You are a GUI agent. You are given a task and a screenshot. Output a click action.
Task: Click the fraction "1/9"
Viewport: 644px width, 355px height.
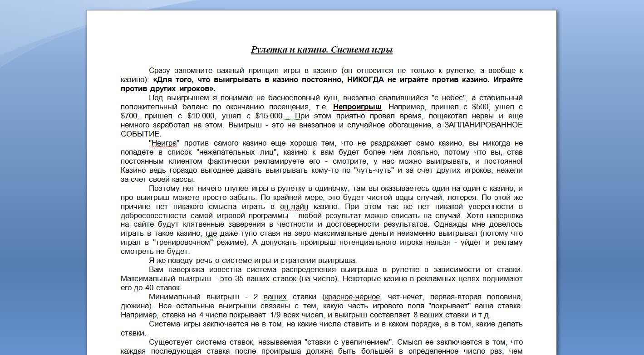(x=275, y=315)
